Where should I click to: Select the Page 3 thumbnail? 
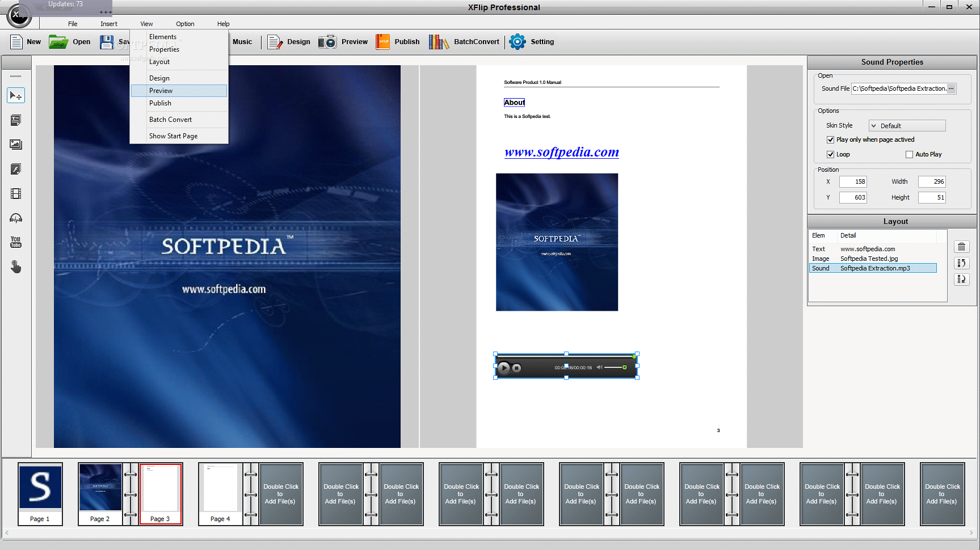(x=161, y=494)
